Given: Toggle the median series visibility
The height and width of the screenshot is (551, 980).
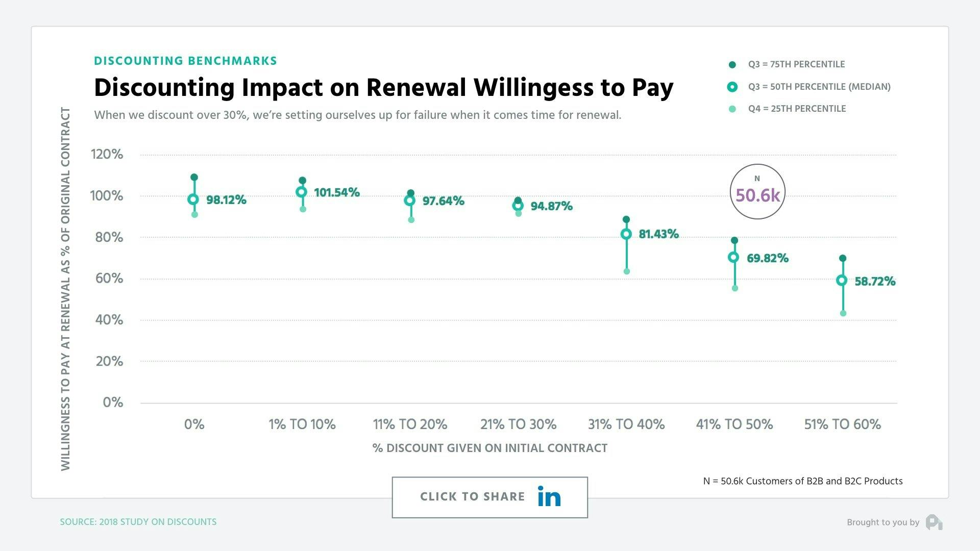Looking at the screenshot, I should click(731, 86).
